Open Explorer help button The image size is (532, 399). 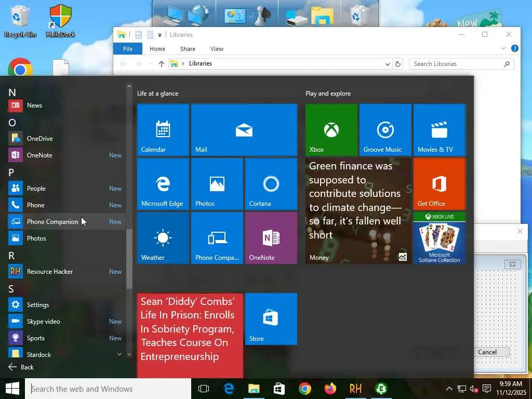pyautogui.click(x=515, y=48)
